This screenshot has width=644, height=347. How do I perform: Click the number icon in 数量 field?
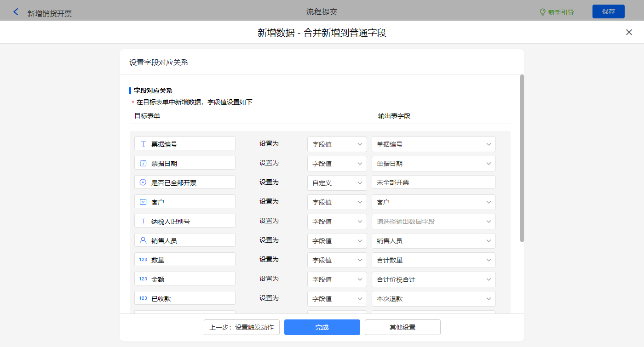[x=143, y=260]
